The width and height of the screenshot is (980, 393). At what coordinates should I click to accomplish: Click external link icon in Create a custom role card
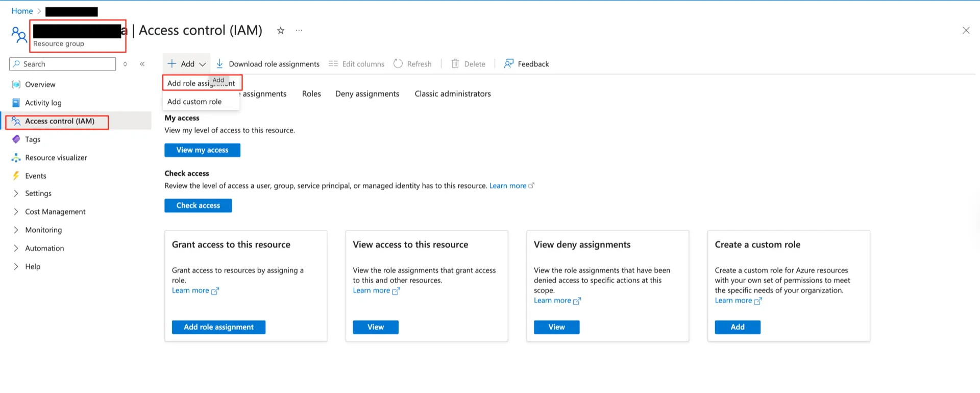tap(758, 301)
